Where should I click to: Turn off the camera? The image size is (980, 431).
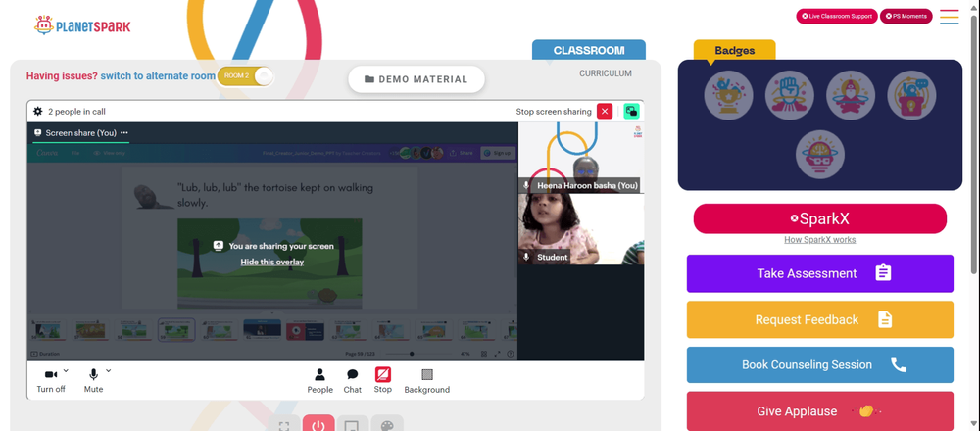pyautogui.click(x=51, y=380)
